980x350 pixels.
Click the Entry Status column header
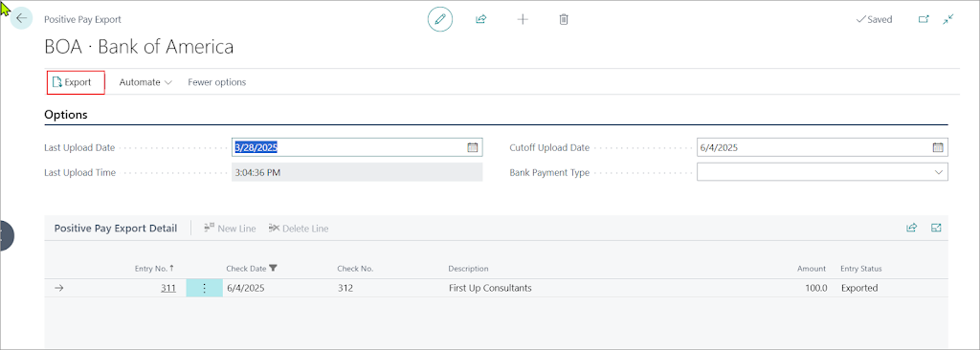861,268
